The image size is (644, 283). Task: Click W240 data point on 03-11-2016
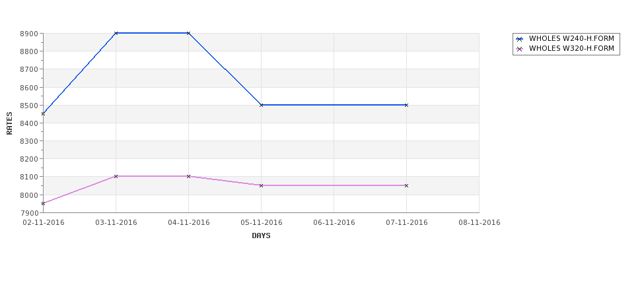[x=116, y=33]
